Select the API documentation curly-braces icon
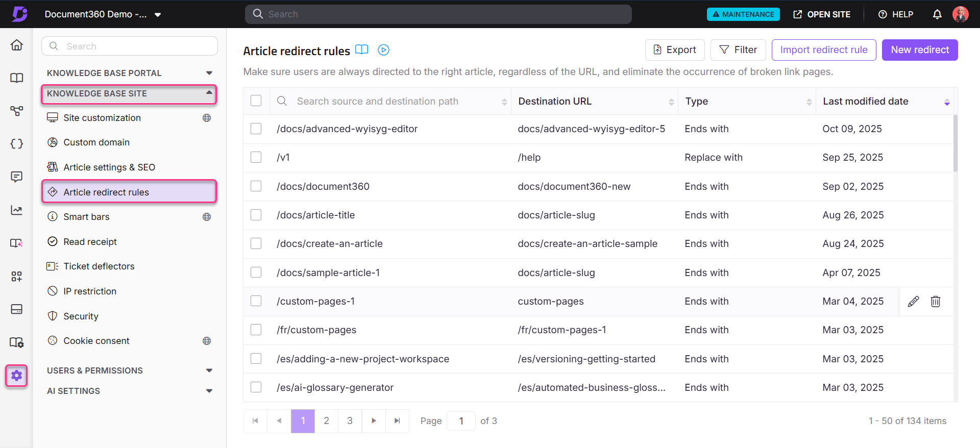Screen dimensions: 980x448 coord(17,143)
